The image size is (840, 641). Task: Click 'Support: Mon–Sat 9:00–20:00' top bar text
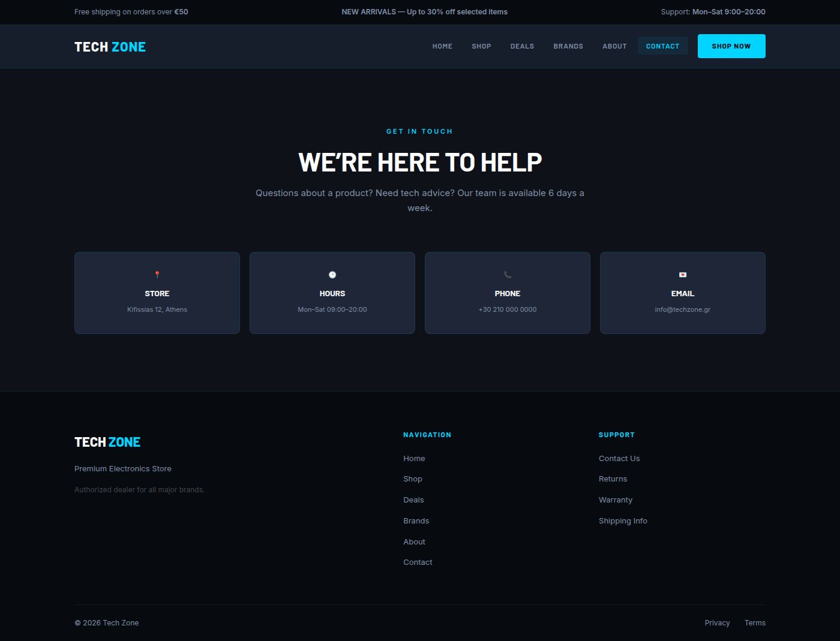pyautogui.click(x=713, y=11)
